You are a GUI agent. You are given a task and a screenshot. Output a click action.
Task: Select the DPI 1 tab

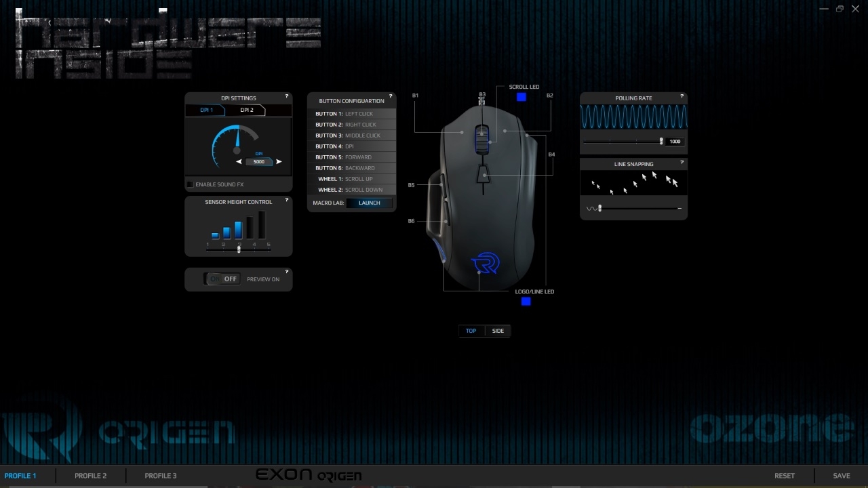[206, 110]
